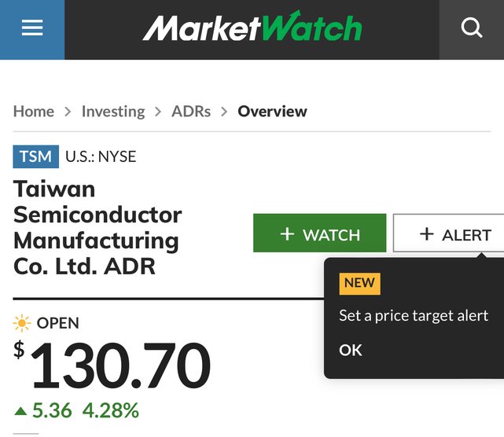Open the hamburger navigation menu
Viewport: 504px width, 437px height.
tap(32, 28)
